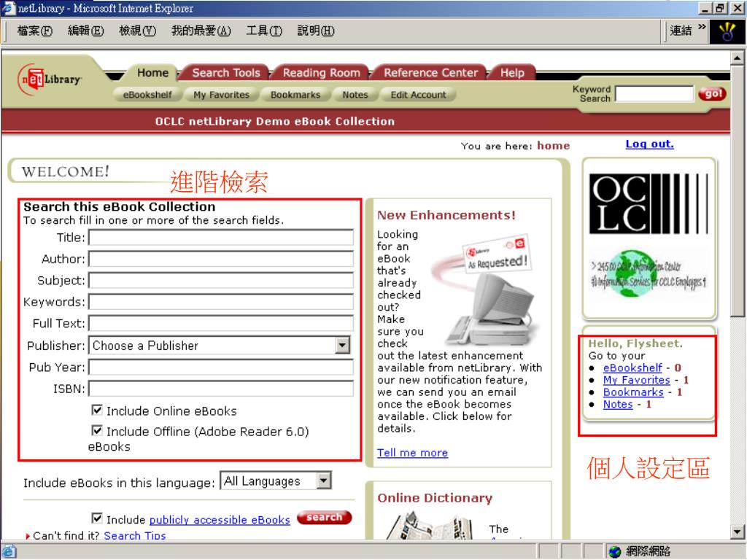Toggle Include Online eBooks checkbox
The height and width of the screenshot is (560, 747).
[x=97, y=410]
